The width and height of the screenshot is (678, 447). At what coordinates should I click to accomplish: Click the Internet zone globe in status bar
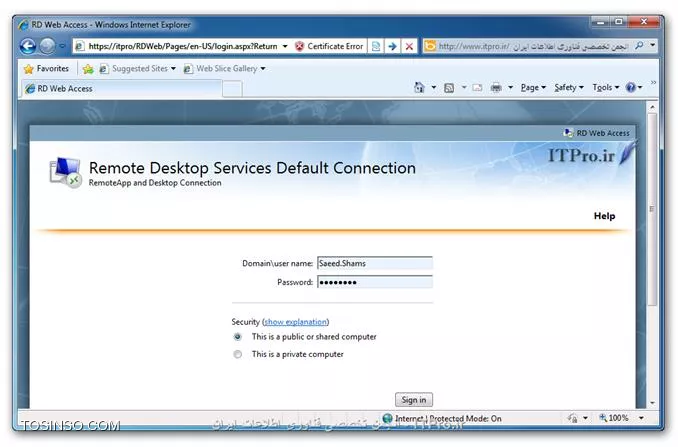tap(388, 418)
